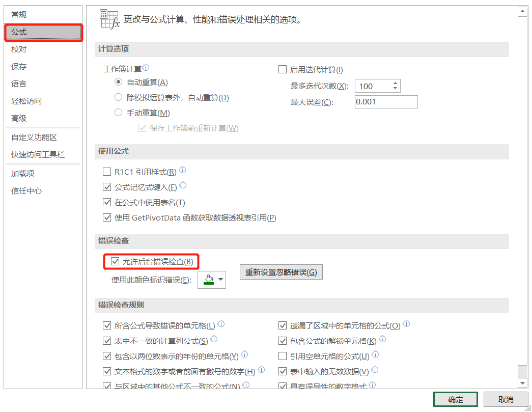
Task: Click info icon next to 公式记忆式键入
Action: tap(183, 186)
